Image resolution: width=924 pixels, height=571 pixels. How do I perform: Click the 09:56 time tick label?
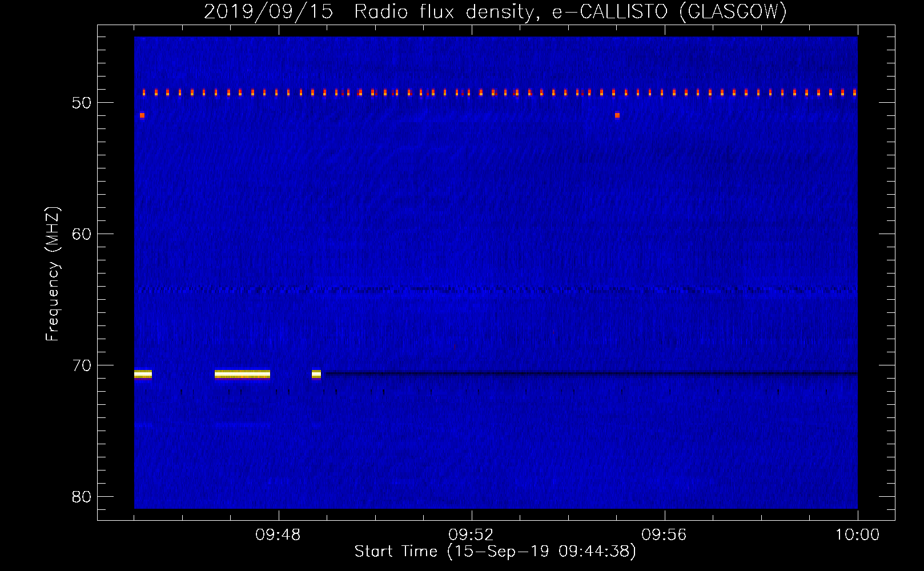pos(664,535)
